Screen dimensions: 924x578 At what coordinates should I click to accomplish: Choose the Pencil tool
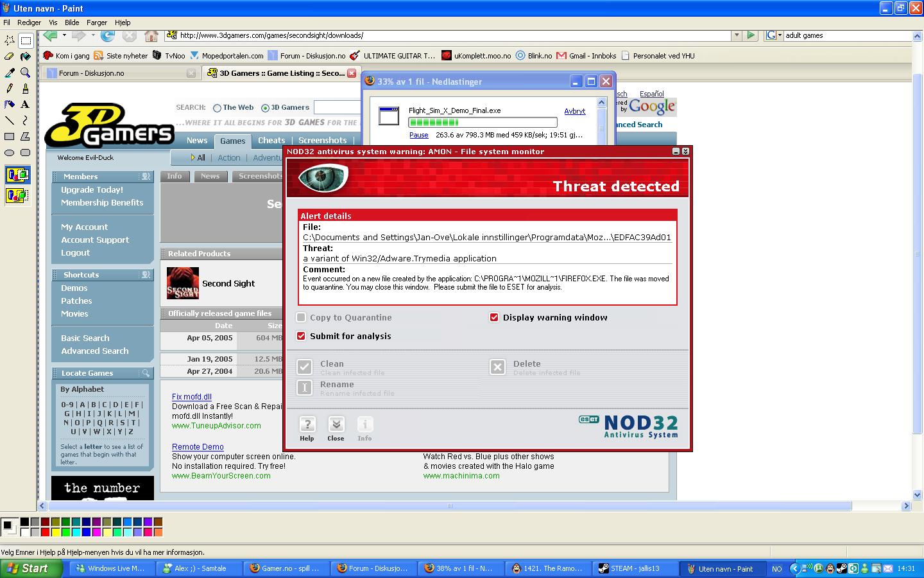(x=10, y=89)
